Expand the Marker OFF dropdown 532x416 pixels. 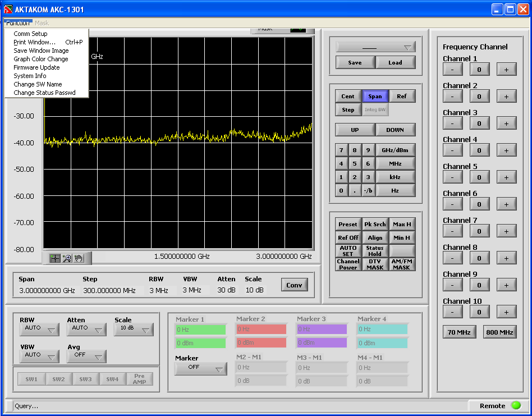pos(200,368)
